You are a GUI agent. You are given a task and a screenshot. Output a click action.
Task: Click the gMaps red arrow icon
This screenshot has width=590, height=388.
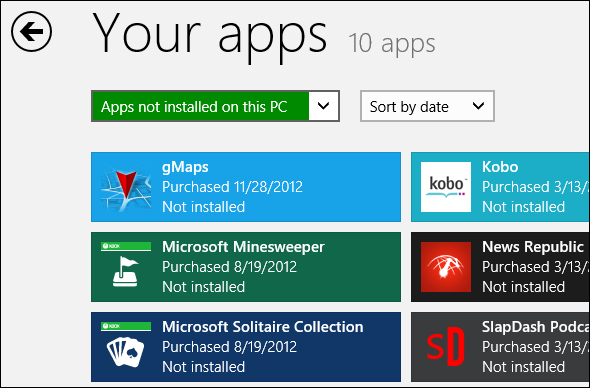coord(126,187)
